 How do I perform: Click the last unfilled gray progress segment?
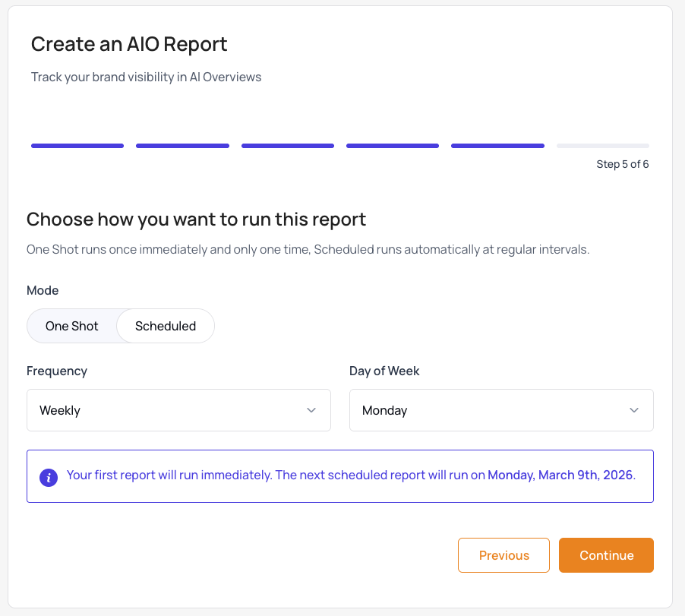point(603,145)
